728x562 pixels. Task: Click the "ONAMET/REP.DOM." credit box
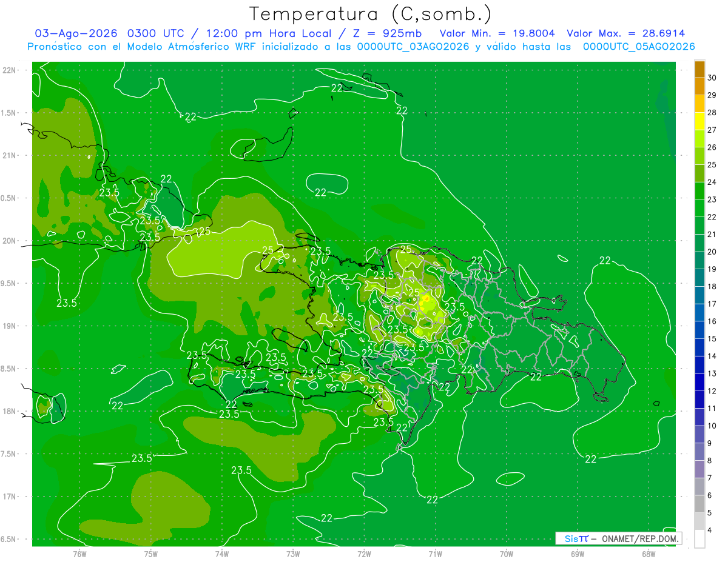[618, 538]
